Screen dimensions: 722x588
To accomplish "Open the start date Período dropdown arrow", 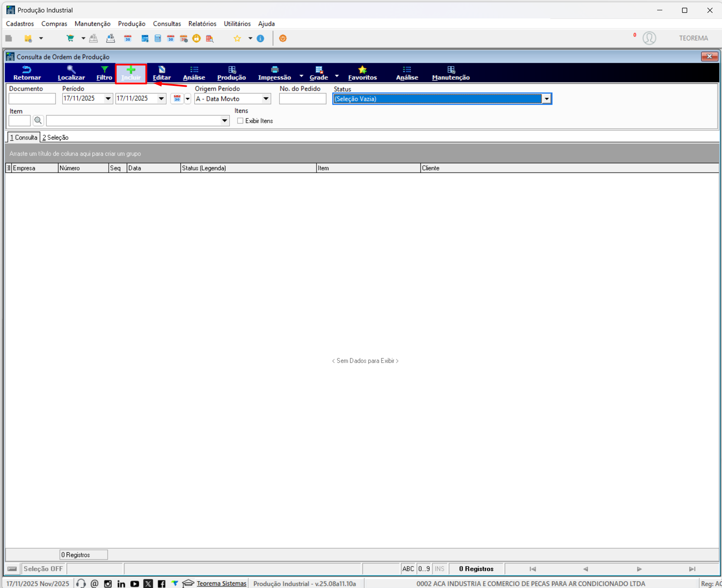I will pyautogui.click(x=108, y=99).
